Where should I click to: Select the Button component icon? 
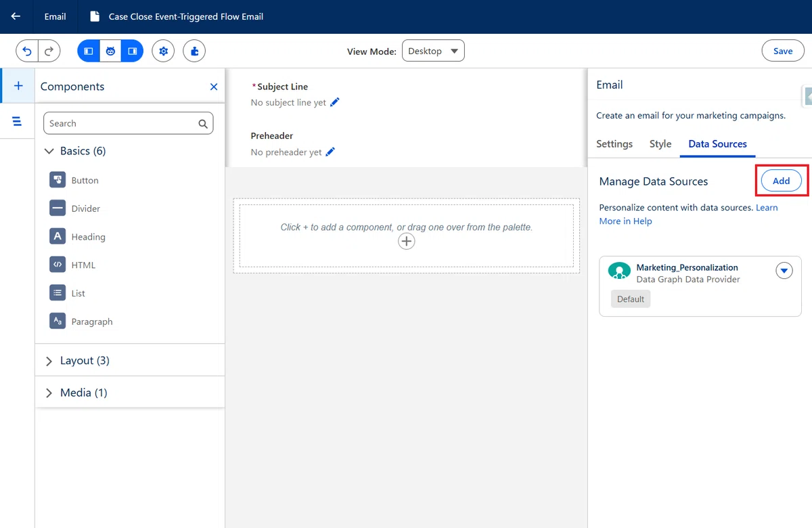(58, 180)
